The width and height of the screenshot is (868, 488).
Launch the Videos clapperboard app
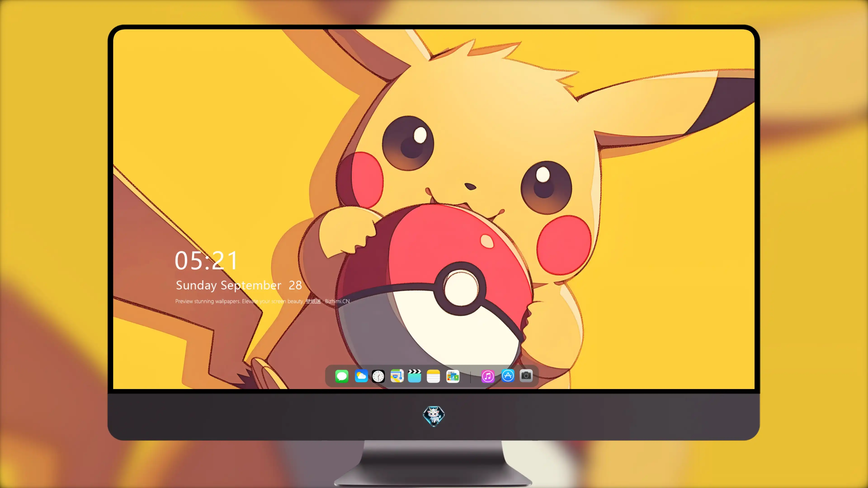click(415, 376)
